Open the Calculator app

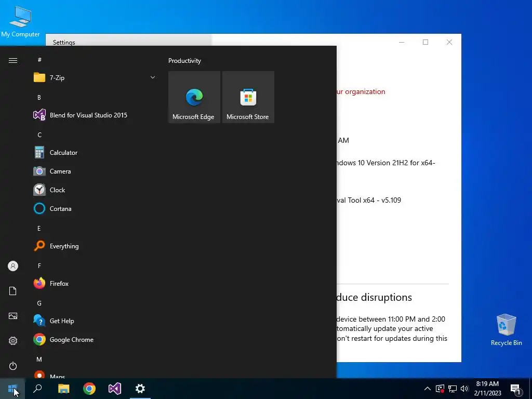(95, 153)
